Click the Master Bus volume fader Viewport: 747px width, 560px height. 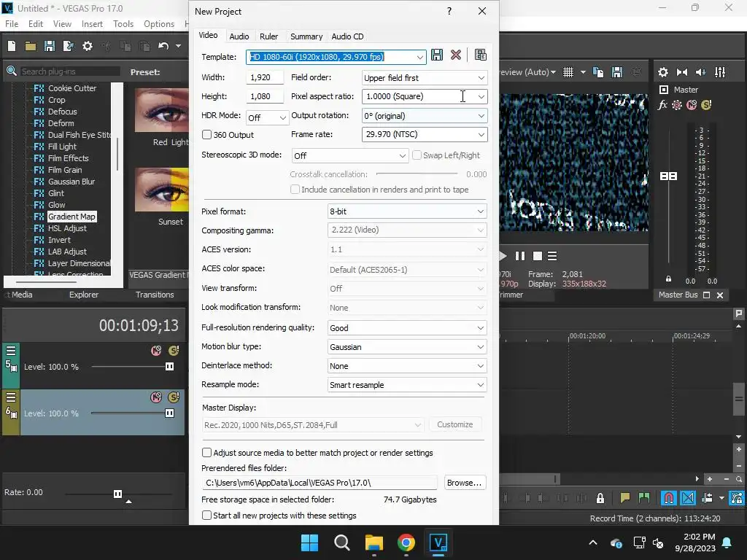668,176
